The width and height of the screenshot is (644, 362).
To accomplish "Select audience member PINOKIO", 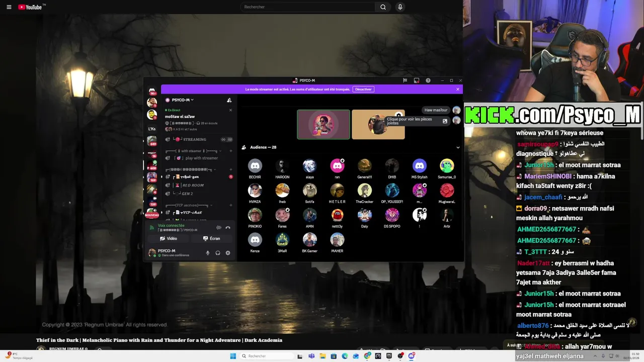I will 255,218.
